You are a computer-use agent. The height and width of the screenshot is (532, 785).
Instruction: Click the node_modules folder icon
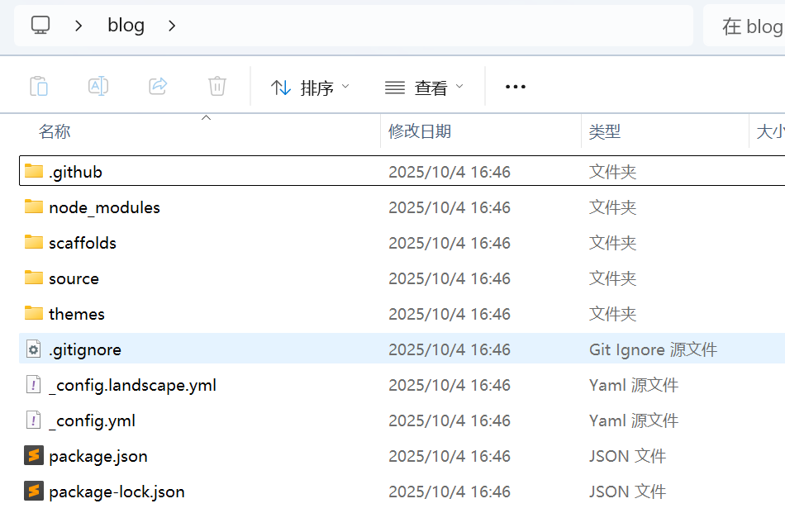pyautogui.click(x=33, y=207)
